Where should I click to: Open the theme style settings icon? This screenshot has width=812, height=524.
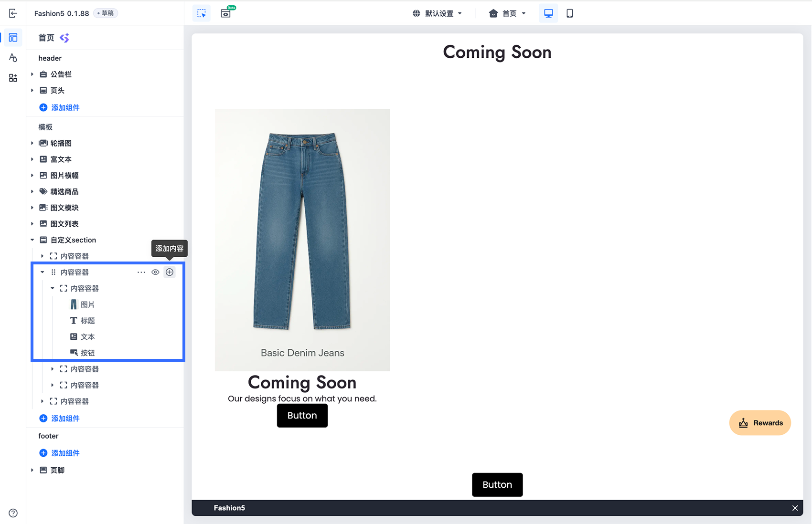pos(13,58)
